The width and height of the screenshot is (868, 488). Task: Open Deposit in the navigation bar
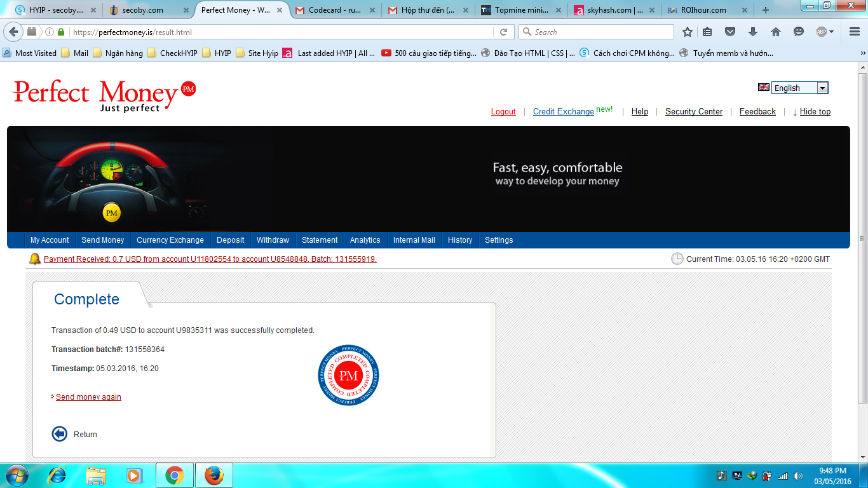(x=230, y=240)
